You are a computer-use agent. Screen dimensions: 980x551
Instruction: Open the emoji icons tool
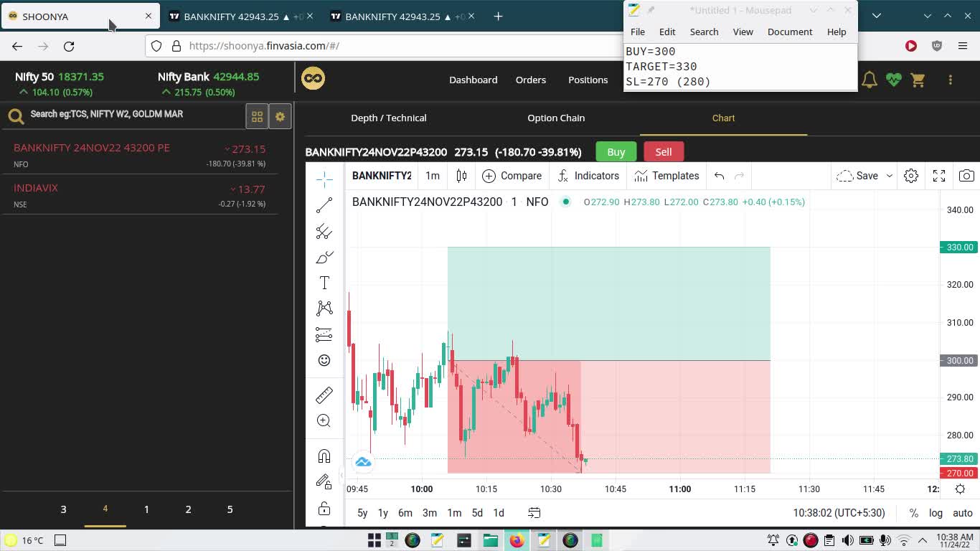(x=324, y=360)
